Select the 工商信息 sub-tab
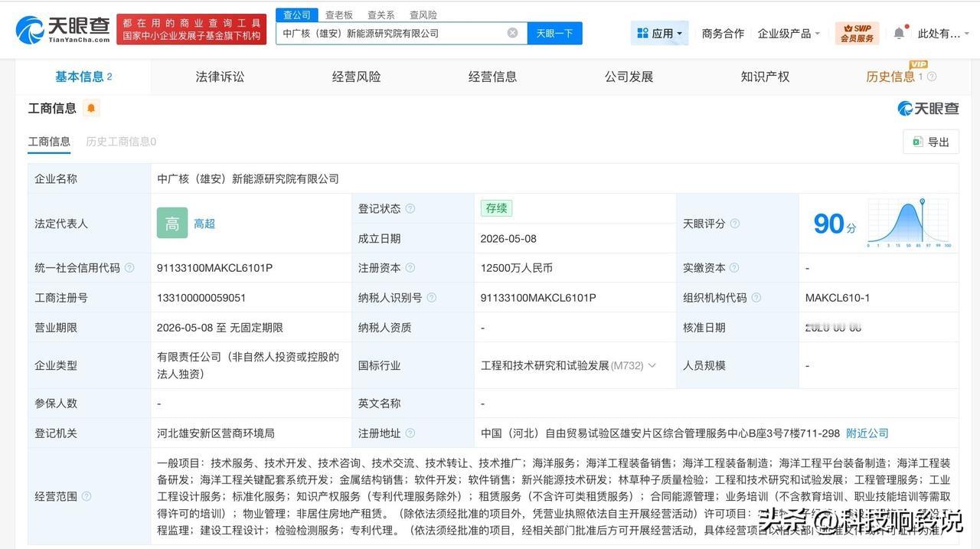Viewport: 980px width, 549px height. (49, 142)
